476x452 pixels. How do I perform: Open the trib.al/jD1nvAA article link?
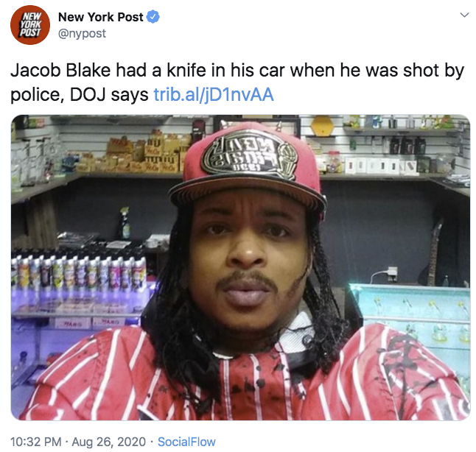(214, 94)
